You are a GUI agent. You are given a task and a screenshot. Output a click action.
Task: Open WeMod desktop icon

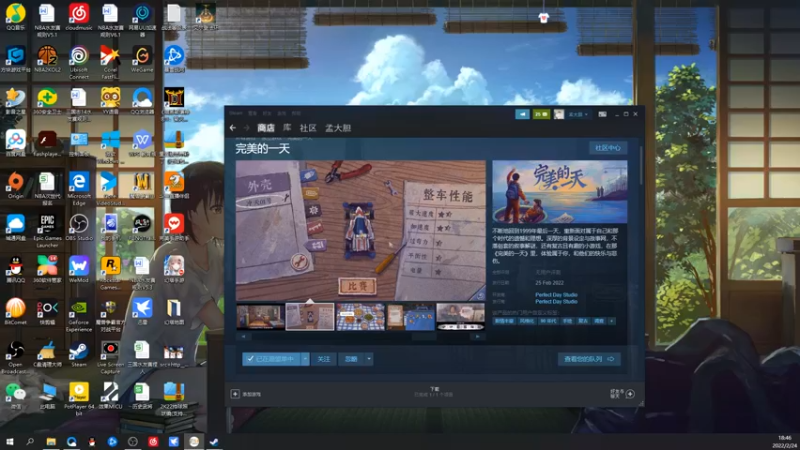pos(79,270)
